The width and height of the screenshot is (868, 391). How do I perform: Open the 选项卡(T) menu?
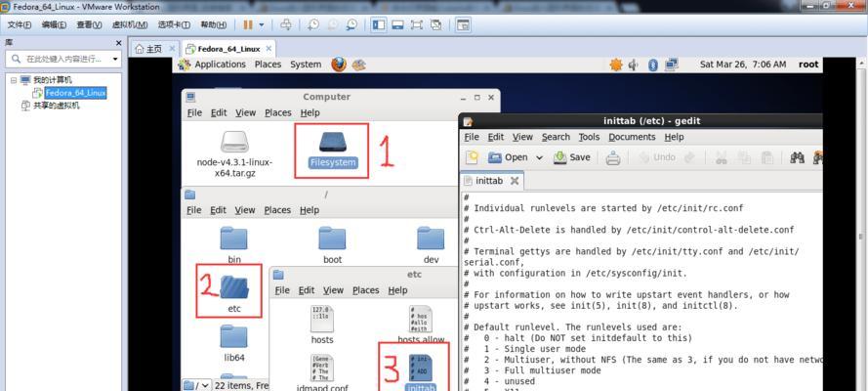point(174,24)
